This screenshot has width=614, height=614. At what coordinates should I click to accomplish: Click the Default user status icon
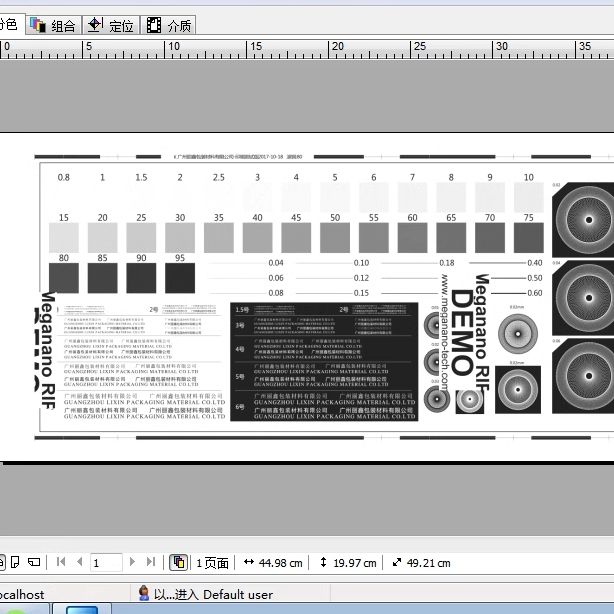click(144, 593)
